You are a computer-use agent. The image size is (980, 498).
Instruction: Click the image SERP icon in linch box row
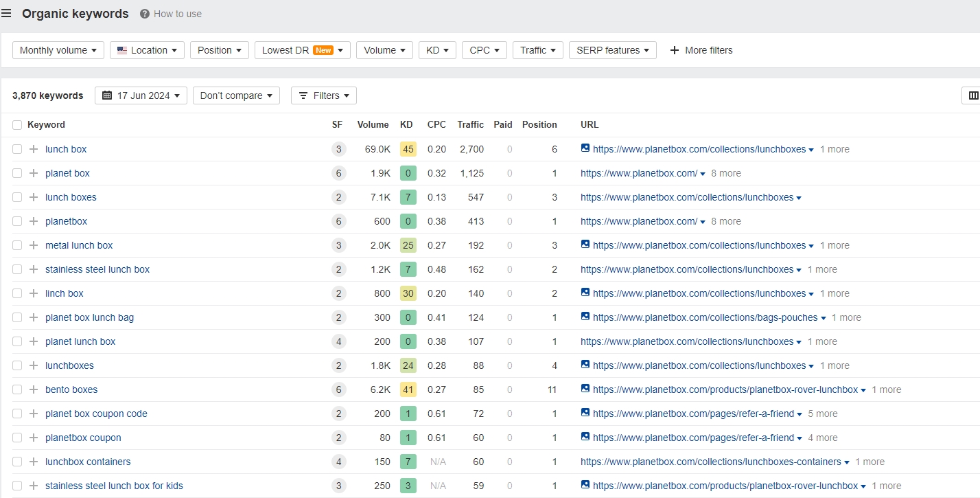[x=585, y=292]
